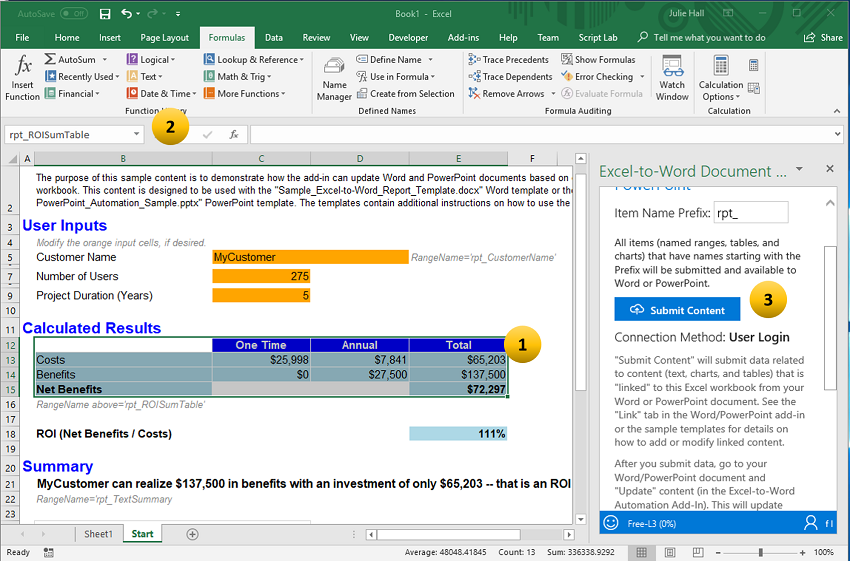Screen dimensions: 850x561
Task: Toggle Show Formulas
Action: tap(598, 60)
